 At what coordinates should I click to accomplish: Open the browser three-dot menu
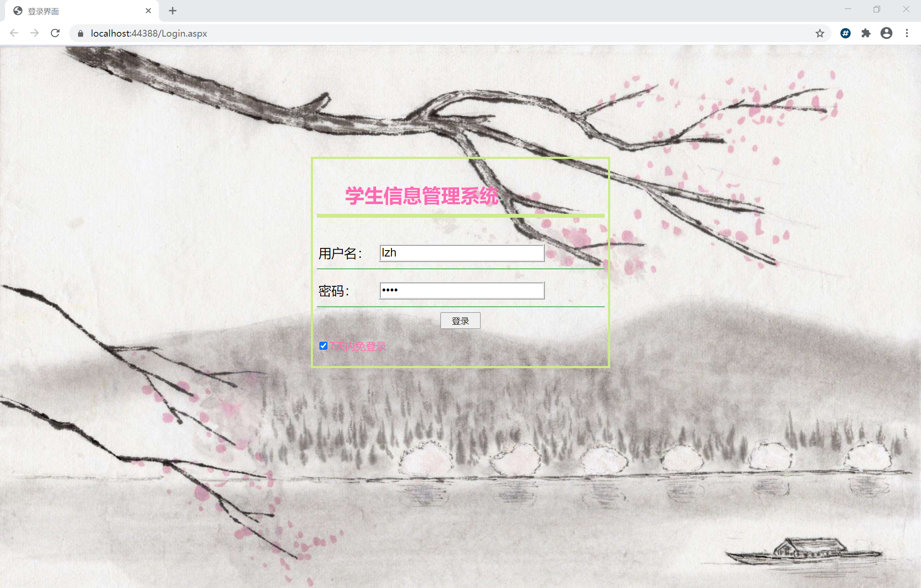point(907,33)
